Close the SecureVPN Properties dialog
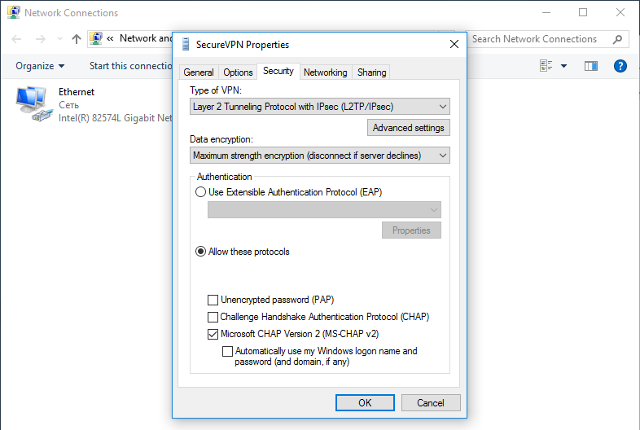Image resolution: width=640 pixels, height=430 pixels. coord(454,44)
